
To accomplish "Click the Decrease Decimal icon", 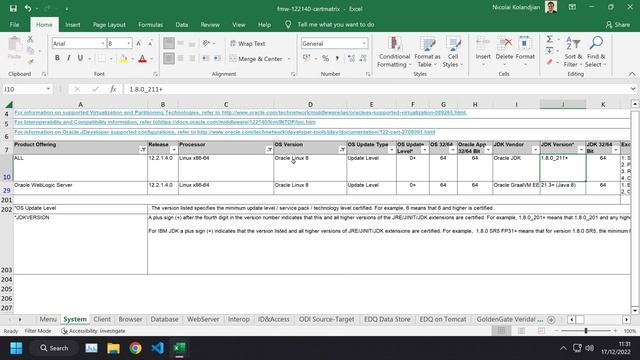I will tap(363, 58).
